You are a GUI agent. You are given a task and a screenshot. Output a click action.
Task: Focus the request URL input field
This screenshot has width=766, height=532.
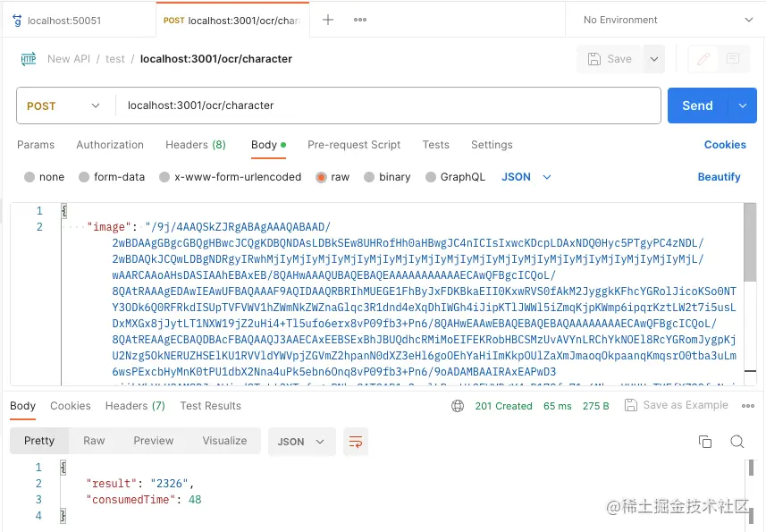[388, 106]
